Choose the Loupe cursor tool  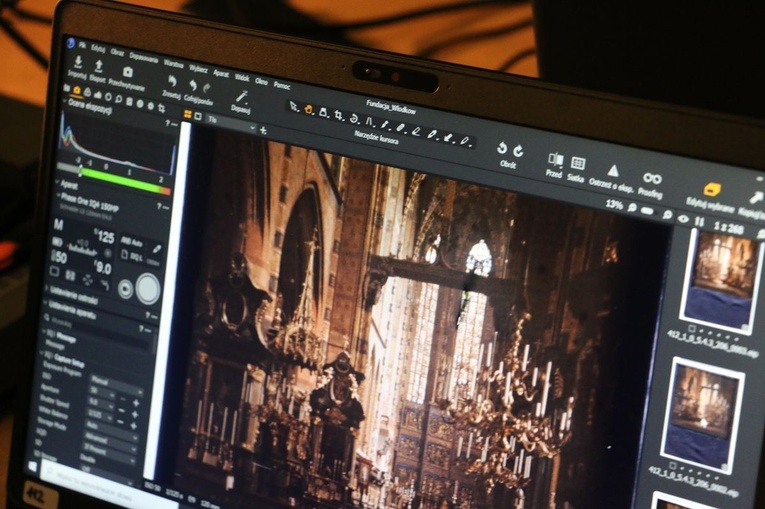click(x=323, y=112)
